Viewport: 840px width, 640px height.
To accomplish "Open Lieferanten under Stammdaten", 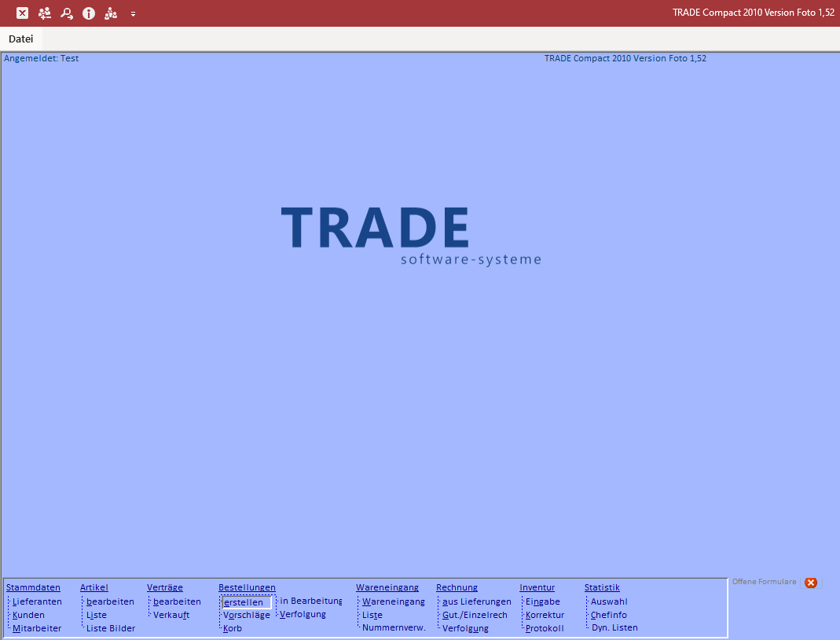I will point(37,601).
